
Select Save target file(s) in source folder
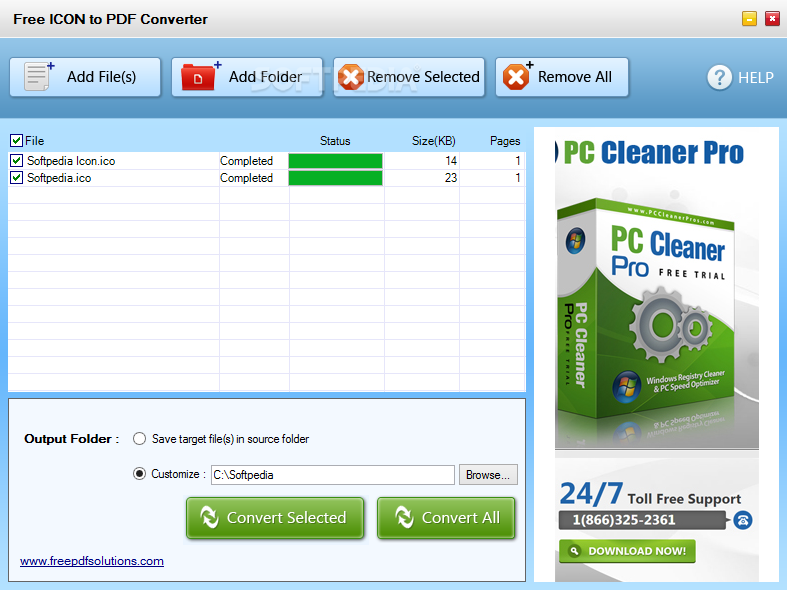pyautogui.click(x=139, y=439)
